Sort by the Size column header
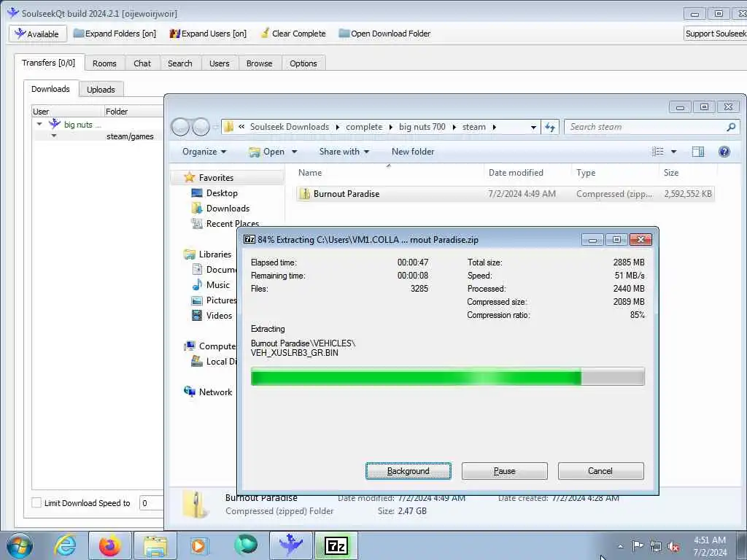Viewport: 747px width, 560px height. 688,173
